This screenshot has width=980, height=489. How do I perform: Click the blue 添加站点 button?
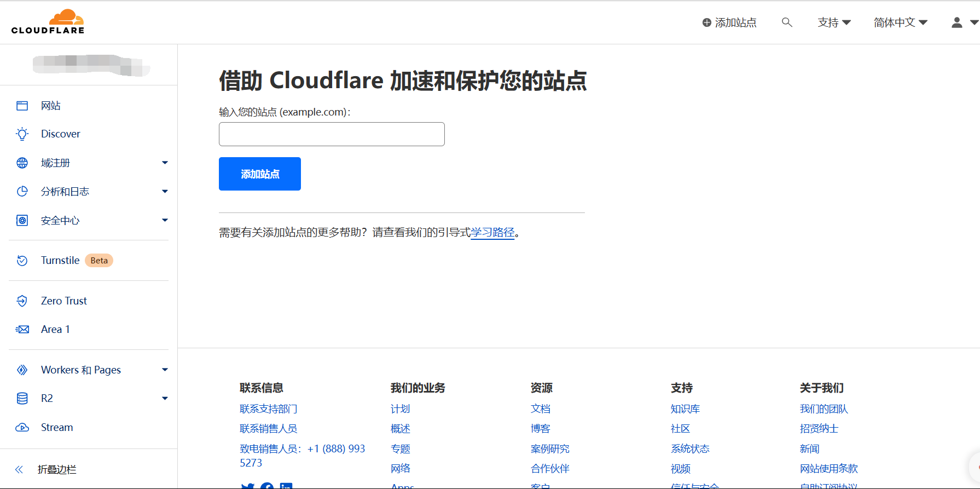point(260,174)
